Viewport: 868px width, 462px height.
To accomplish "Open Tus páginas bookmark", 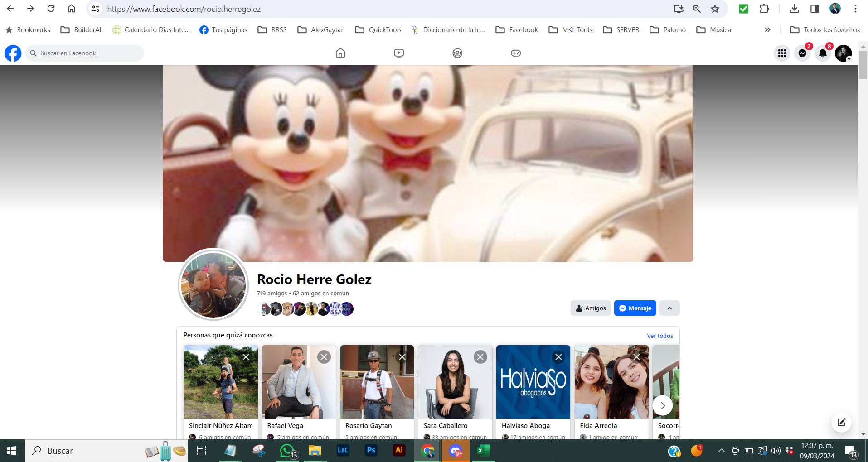I will coord(223,30).
